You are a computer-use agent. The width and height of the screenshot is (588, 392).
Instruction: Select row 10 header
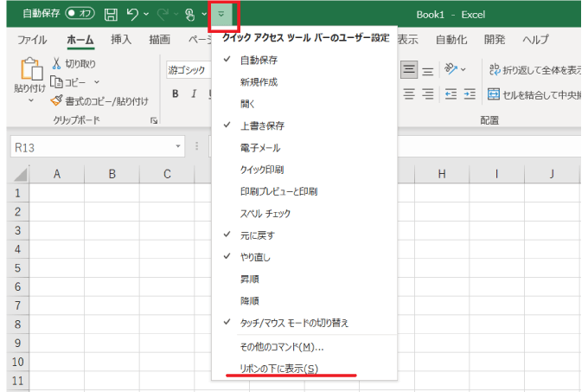(17, 362)
